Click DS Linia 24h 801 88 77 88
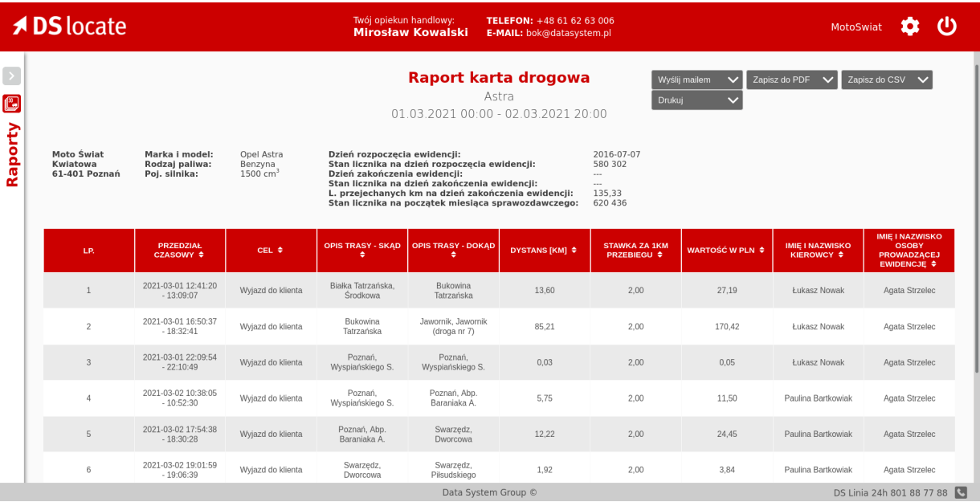 [x=891, y=492]
